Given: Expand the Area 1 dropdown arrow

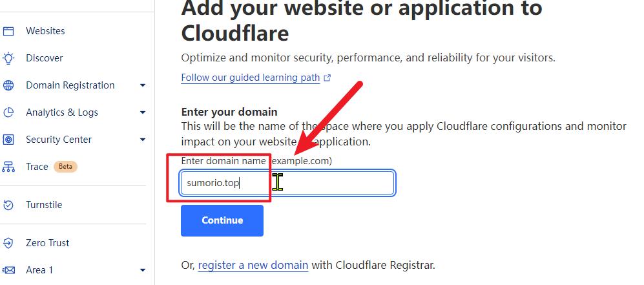Looking at the screenshot, I should coord(143,270).
